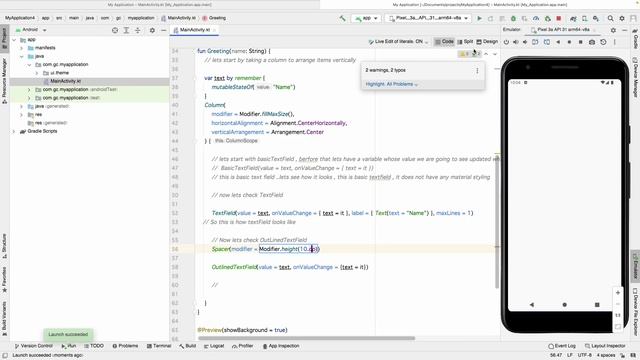This screenshot has height=360, width=640.
Task: Toggle Build Variants side tab
Action: [x=4, y=319]
